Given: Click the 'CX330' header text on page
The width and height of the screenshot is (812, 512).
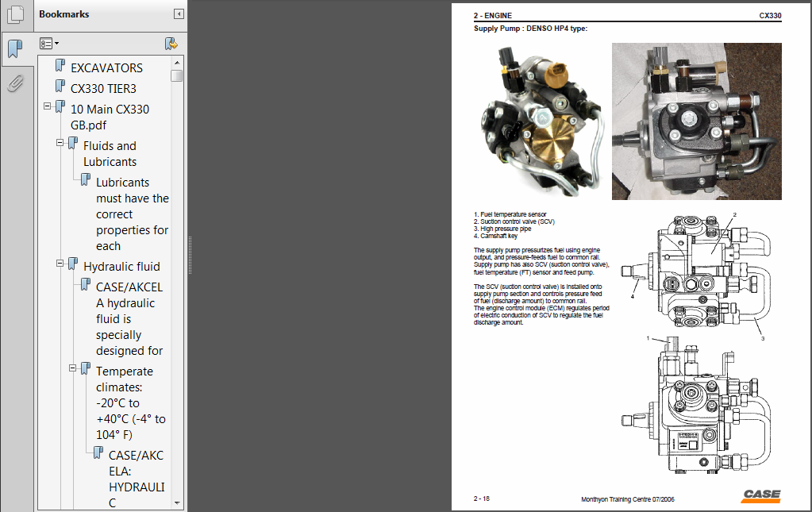Looking at the screenshot, I should (770, 16).
